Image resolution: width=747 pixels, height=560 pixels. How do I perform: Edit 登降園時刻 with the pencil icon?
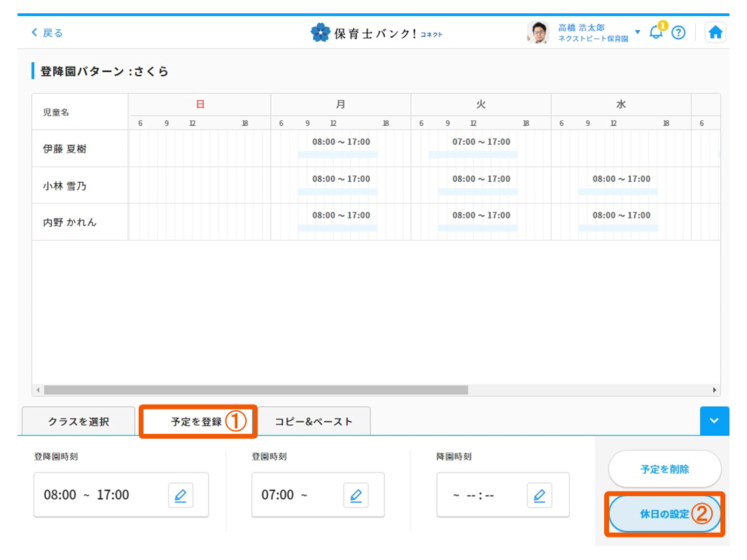(x=181, y=496)
